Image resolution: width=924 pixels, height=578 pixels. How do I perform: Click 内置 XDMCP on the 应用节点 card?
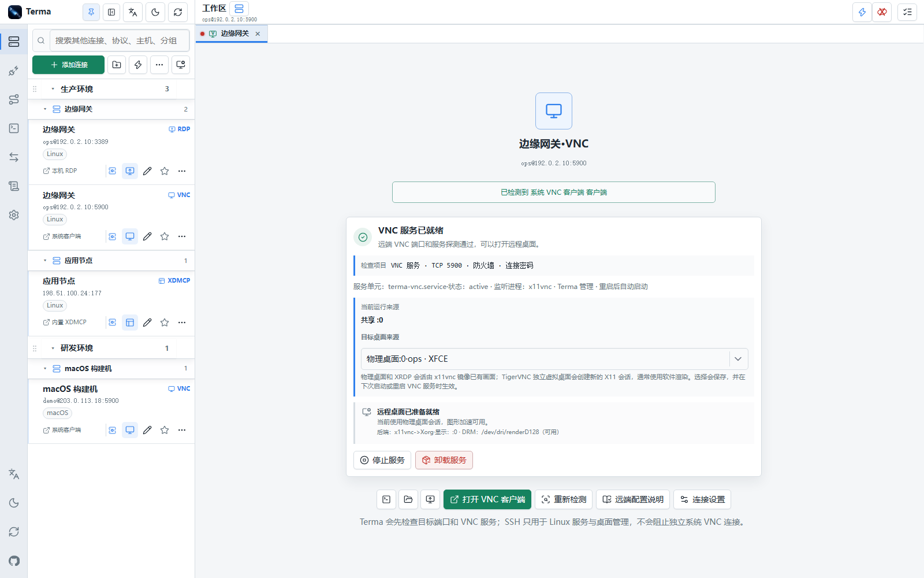coord(65,323)
